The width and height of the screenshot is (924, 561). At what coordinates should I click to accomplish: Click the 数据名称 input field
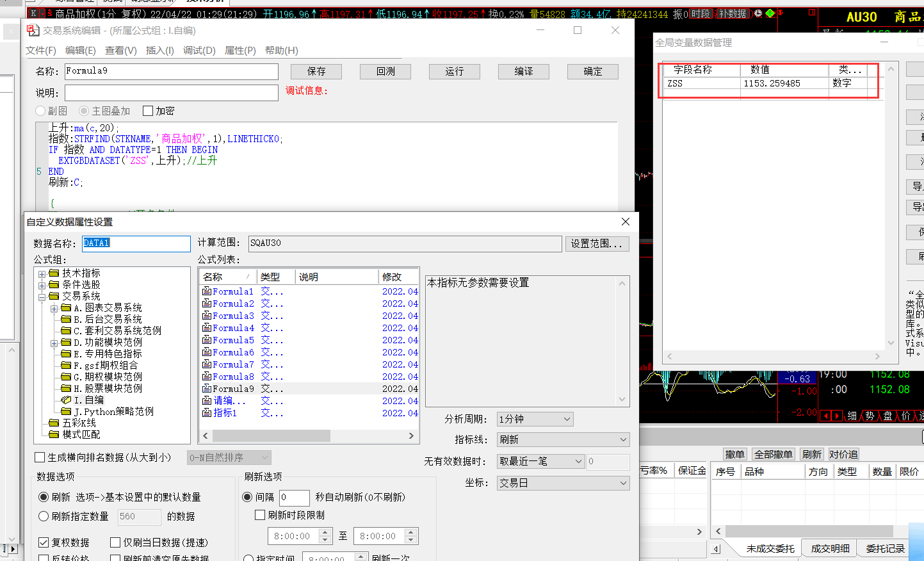pos(136,243)
